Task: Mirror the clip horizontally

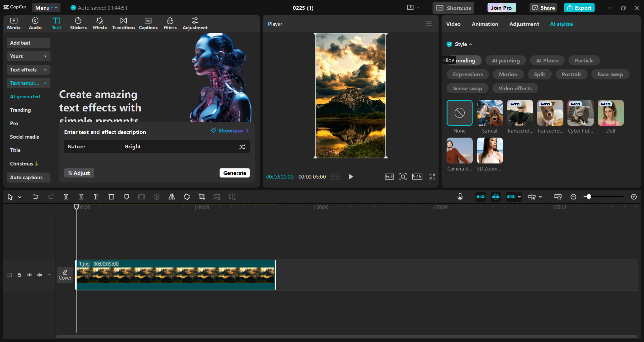Action: [x=171, y=197]
